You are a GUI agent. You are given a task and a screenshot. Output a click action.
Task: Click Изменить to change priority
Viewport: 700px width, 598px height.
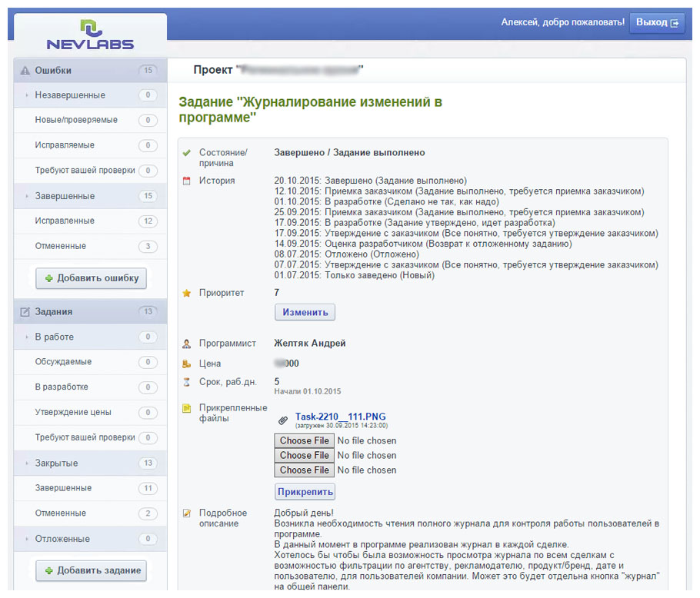pos(305,312)
